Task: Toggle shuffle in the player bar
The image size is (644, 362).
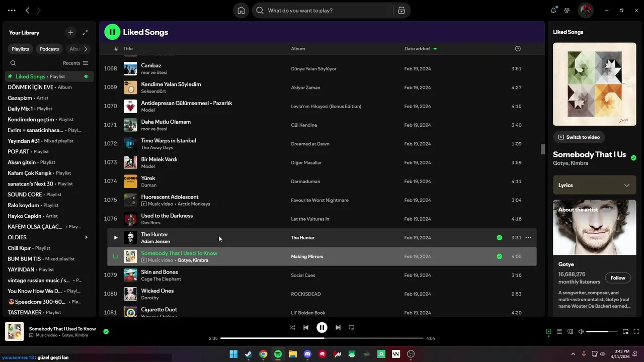Action: (292, 327)
